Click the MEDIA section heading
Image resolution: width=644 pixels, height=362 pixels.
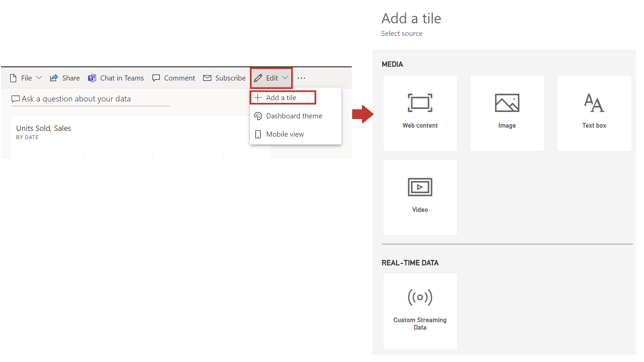tap(392, 64)
